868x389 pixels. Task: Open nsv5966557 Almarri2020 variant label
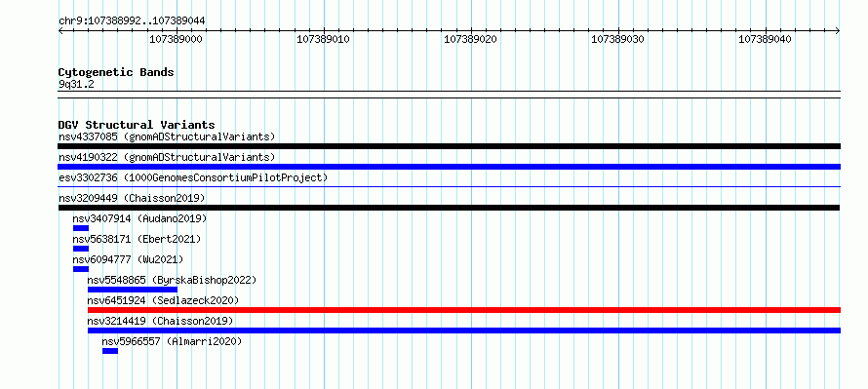(173, 341)
